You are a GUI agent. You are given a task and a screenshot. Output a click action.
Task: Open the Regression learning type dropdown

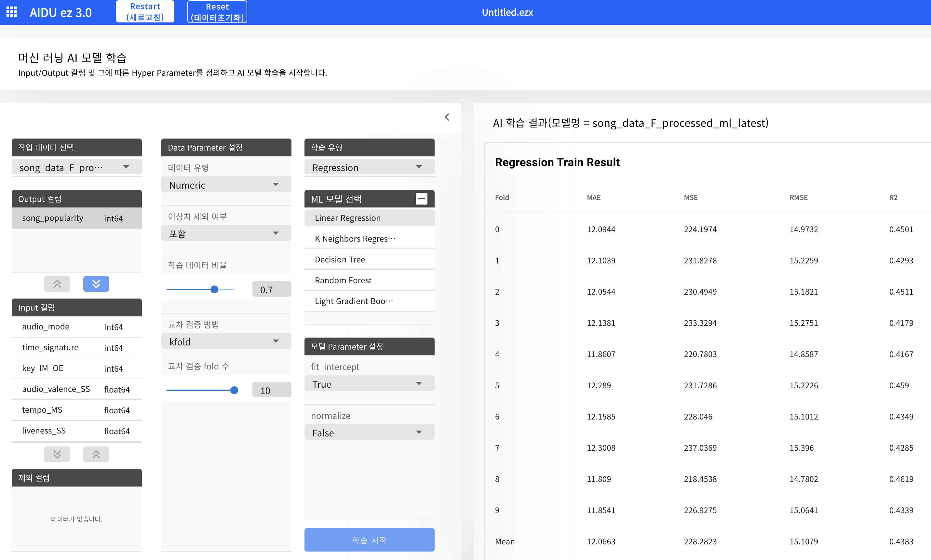pos(369,167)
